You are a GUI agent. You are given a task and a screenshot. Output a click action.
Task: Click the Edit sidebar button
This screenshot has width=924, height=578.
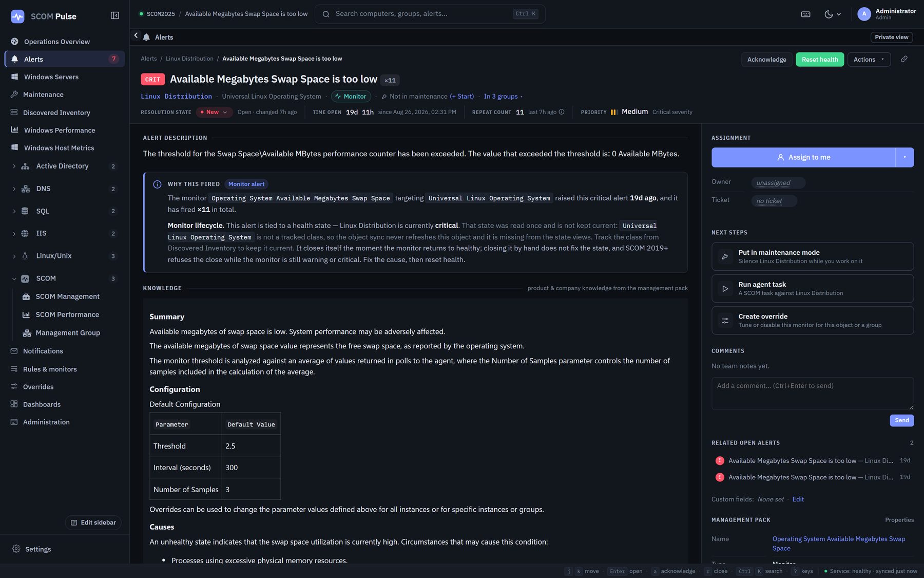(x=93, y=523)
